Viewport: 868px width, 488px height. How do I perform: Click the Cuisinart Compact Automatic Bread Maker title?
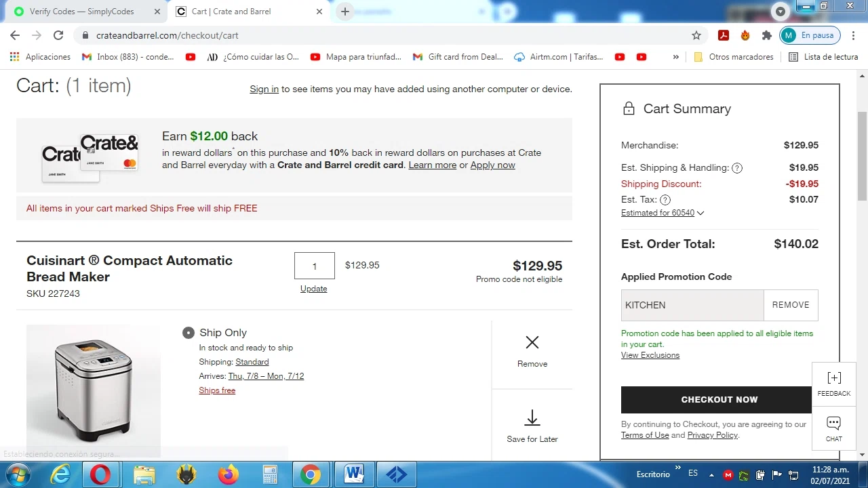point(130,268)
